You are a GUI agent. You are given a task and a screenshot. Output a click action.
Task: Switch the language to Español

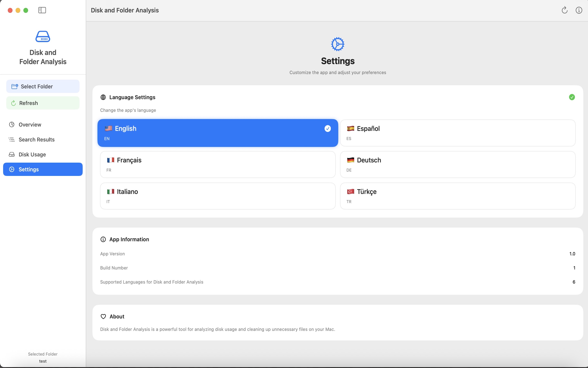[458, 133]
